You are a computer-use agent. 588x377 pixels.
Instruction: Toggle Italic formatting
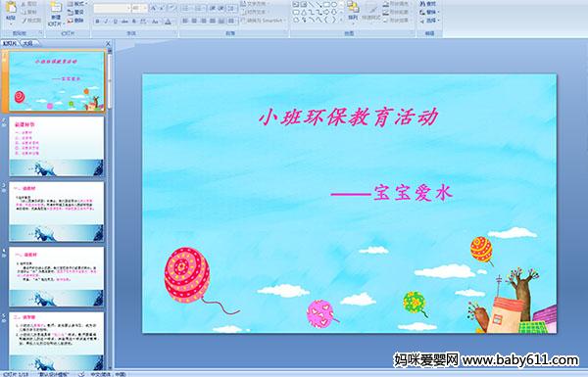click(x=106, y=22)
